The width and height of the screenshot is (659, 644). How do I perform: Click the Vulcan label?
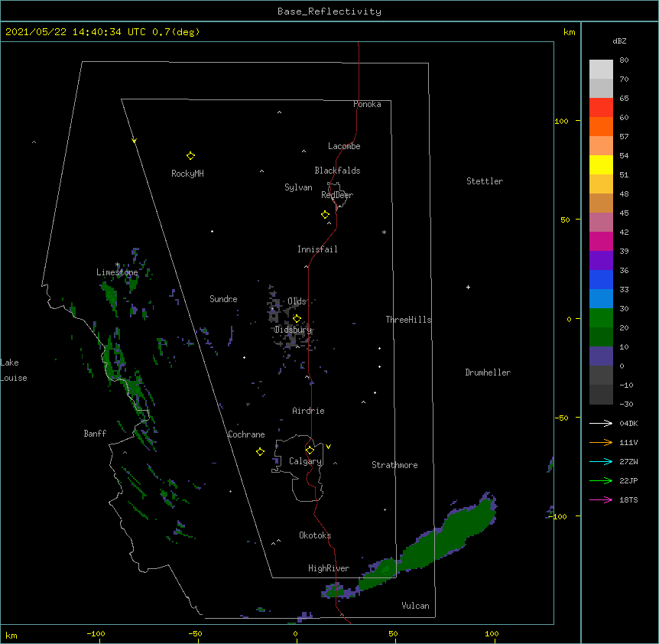tap(415, 606)
